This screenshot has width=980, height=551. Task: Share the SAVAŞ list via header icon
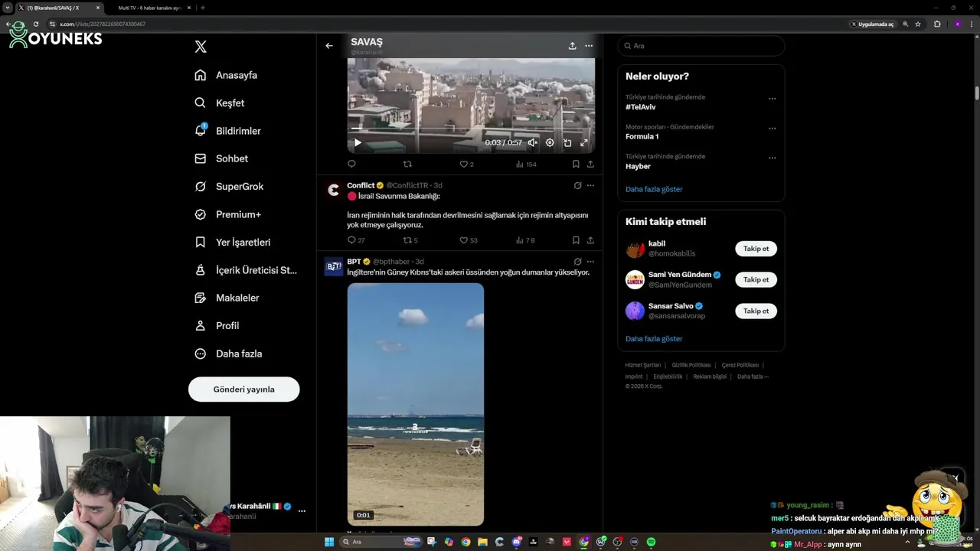point(572,46)
